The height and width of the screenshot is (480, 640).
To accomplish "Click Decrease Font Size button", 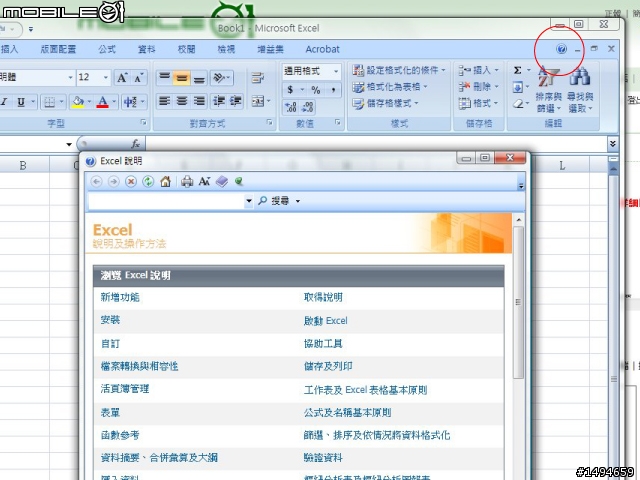I will 138,78.
